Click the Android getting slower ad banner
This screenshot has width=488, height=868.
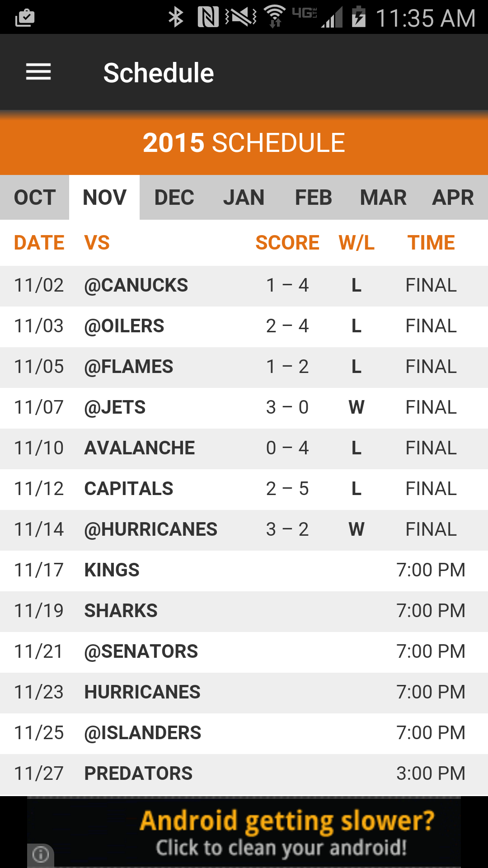244,832
